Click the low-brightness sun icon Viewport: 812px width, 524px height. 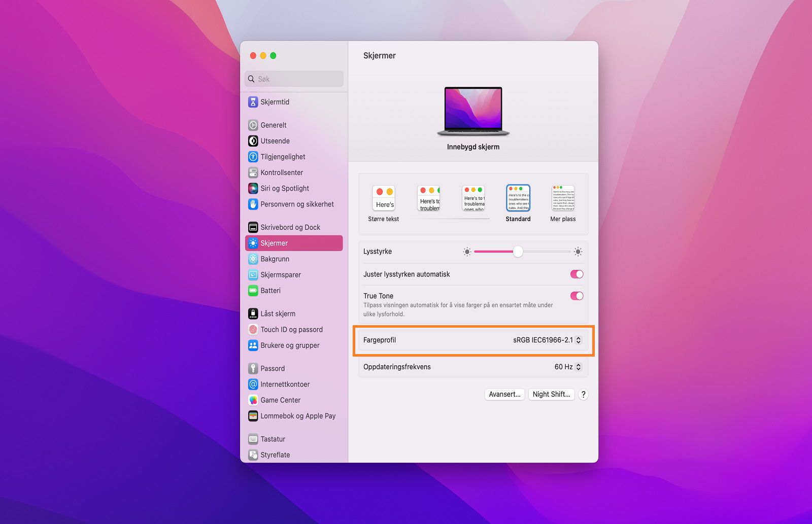pyautogui.click(x=467, y=252)
